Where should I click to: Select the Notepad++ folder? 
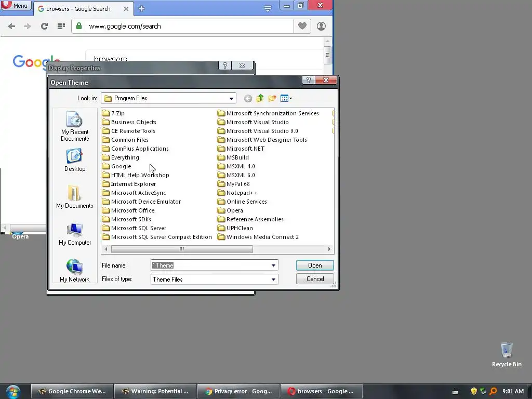tap(237, 193)
